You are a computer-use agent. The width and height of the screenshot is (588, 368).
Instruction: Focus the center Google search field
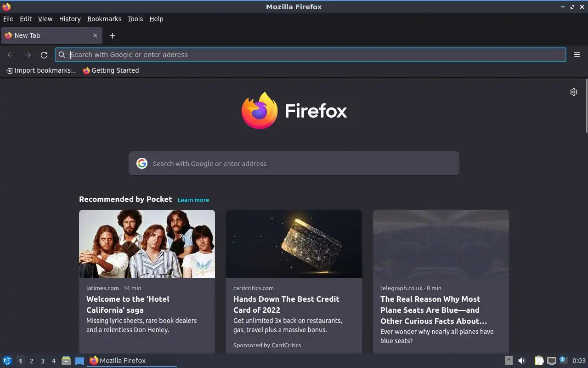coord(294,163)
